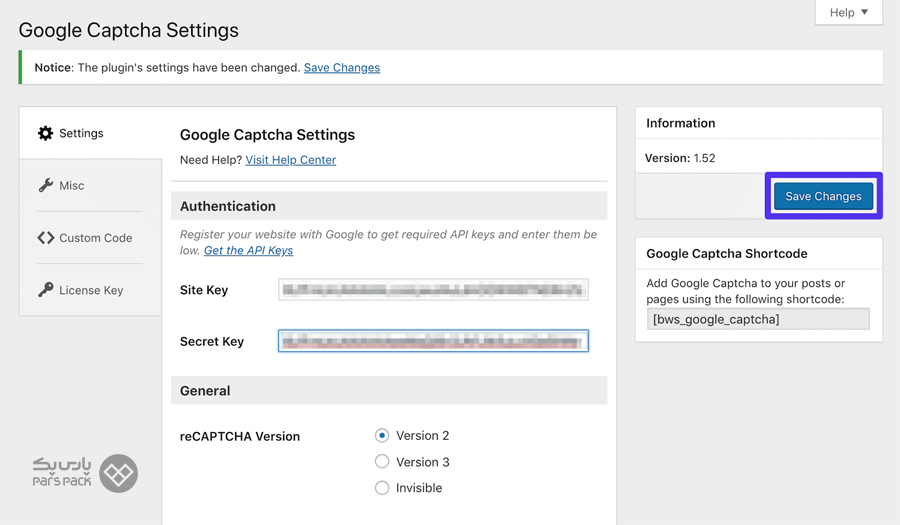Open the Visit Help Center link
Screen dimensions: 900x525
tap(290, 160)
